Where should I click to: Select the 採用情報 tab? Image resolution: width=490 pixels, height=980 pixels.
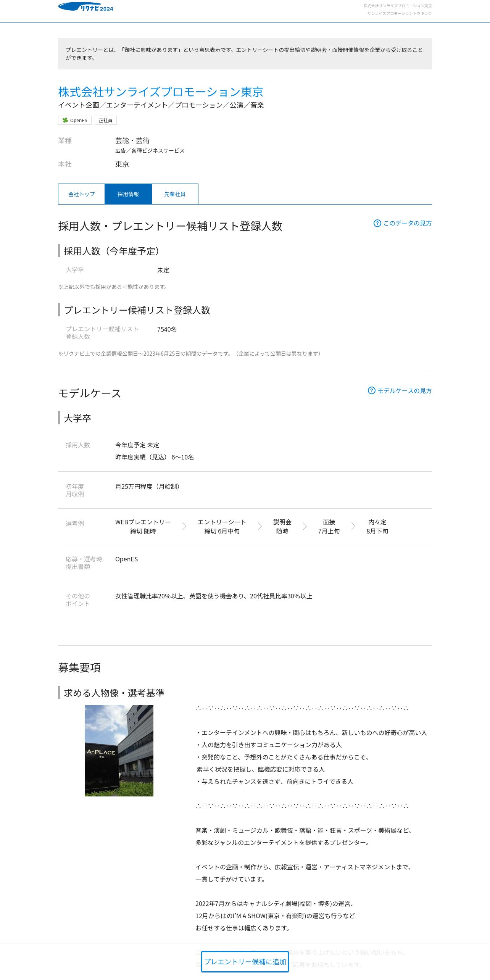128,194
